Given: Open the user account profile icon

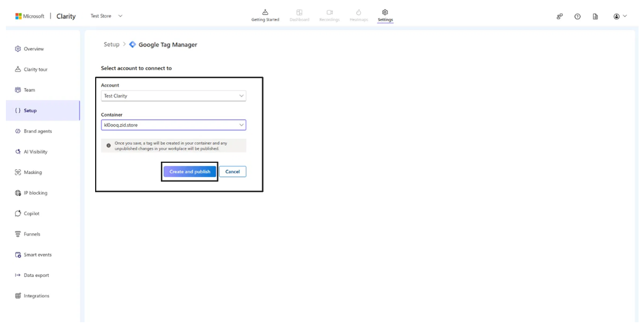Looking at the screenshot, I should (616, 16).
